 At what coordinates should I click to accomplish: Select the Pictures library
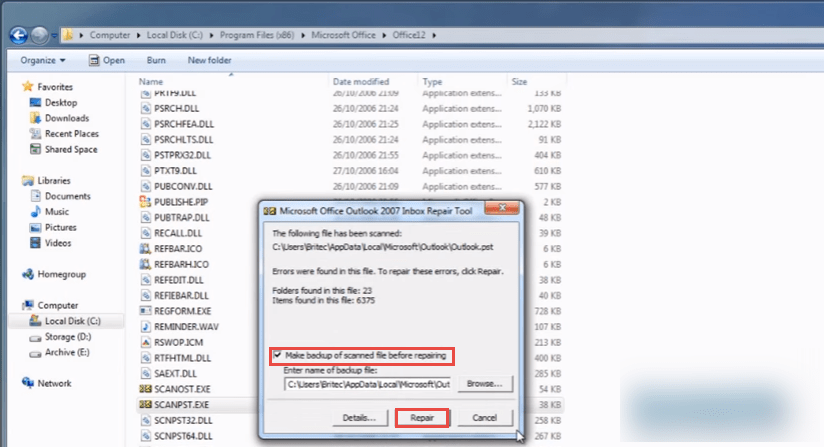point(60,227)
